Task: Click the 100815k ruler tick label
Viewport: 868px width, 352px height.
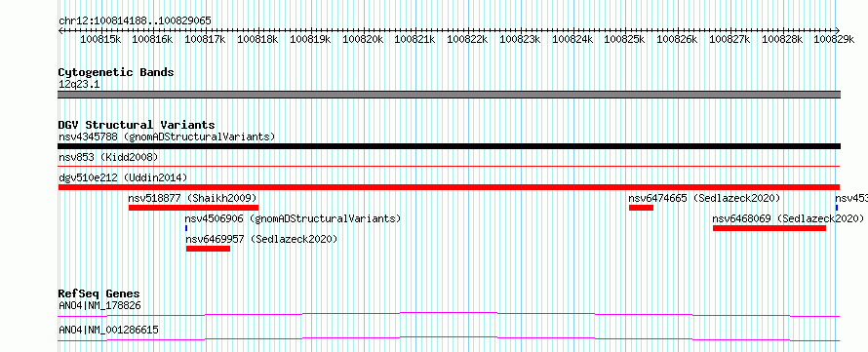Action: [100, 39]
